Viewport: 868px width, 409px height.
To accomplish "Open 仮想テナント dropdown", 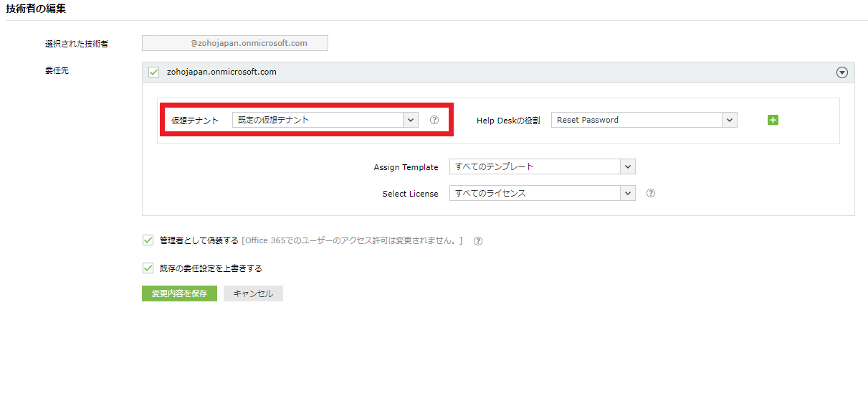I will click(325, 120).
